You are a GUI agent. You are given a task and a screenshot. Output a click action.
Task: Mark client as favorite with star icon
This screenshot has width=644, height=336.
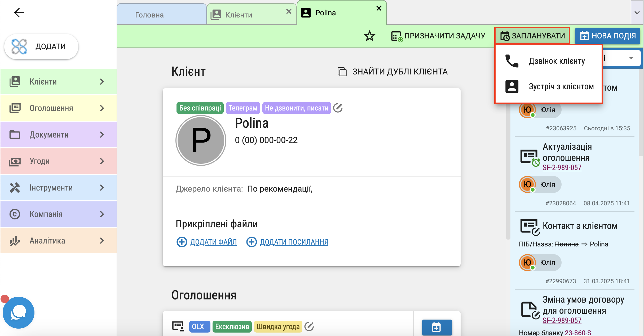[369, 36]
